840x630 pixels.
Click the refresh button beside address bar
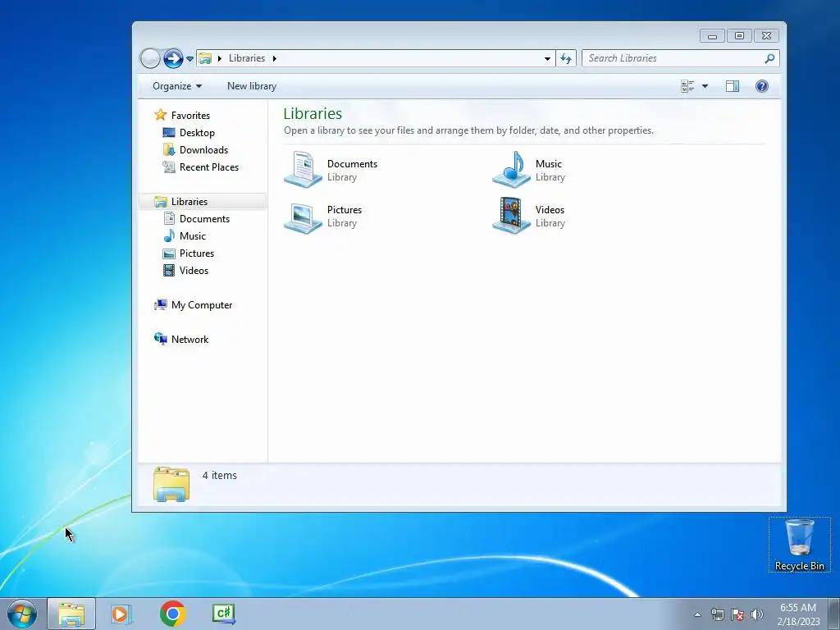pos(566,58)
